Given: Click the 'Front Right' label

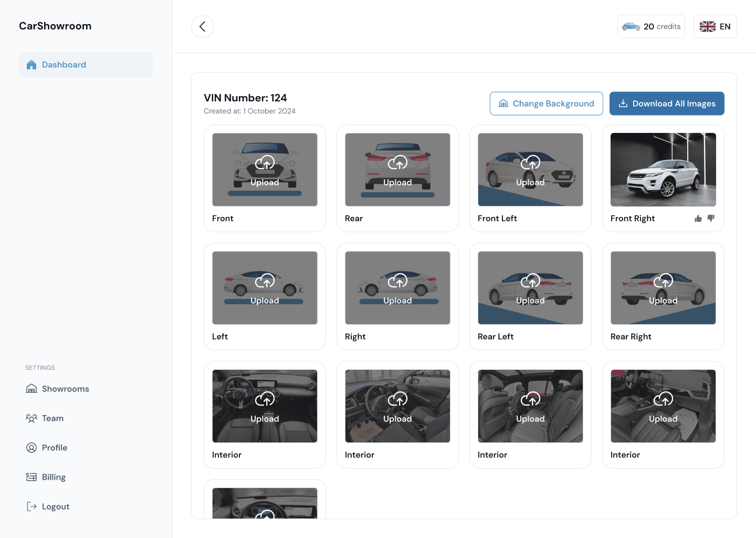Looking at the screenshot, I should pos(633,219).
